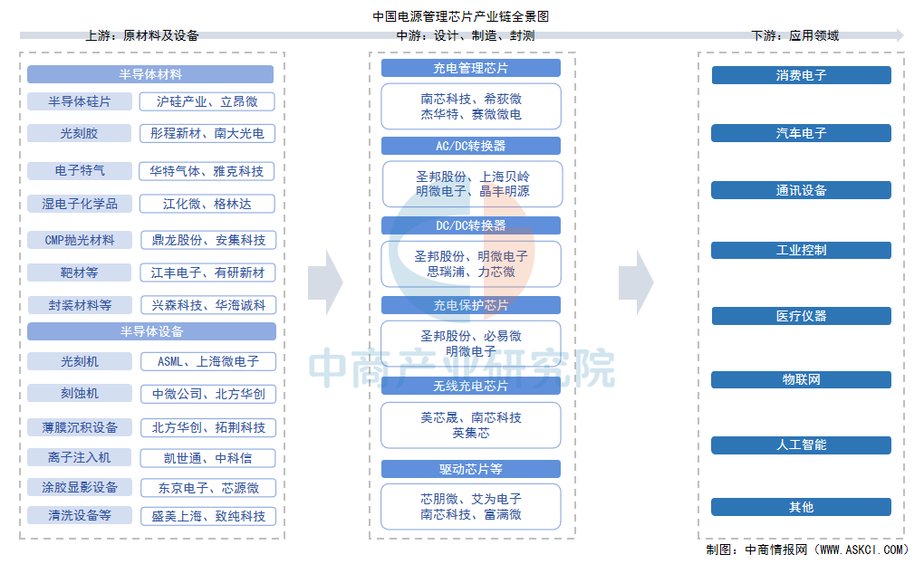Viewport: 924px width, 564px height.
Task: Select the "东京电子、芯源微" box
Action: tap(208, 488)
